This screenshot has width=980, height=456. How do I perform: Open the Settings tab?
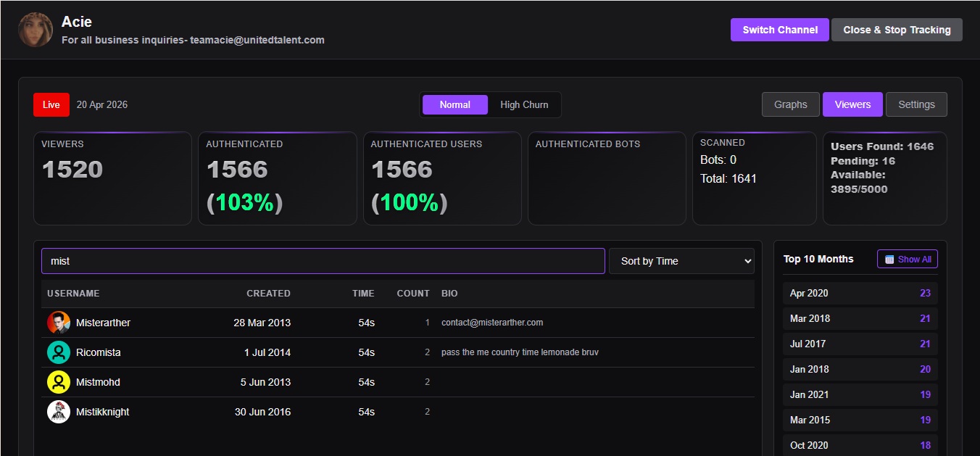[x=916, y=104]
